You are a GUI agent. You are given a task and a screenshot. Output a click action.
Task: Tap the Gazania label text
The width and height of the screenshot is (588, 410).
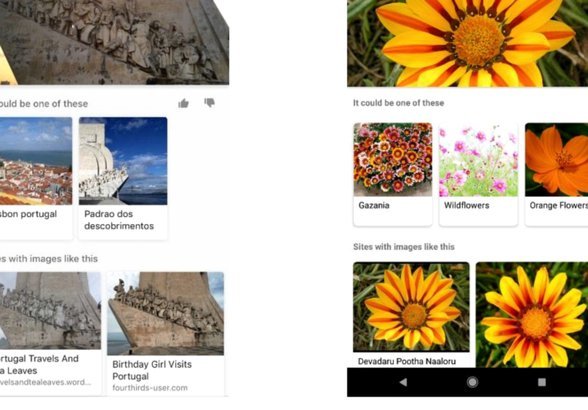click(x=374, y=205)
